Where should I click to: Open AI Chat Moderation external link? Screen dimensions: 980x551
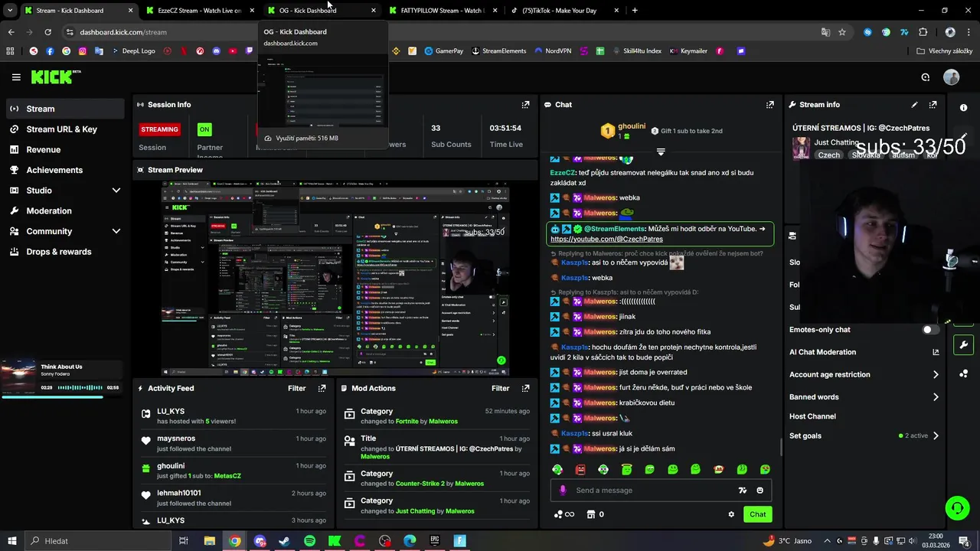(x=936, y=352)
